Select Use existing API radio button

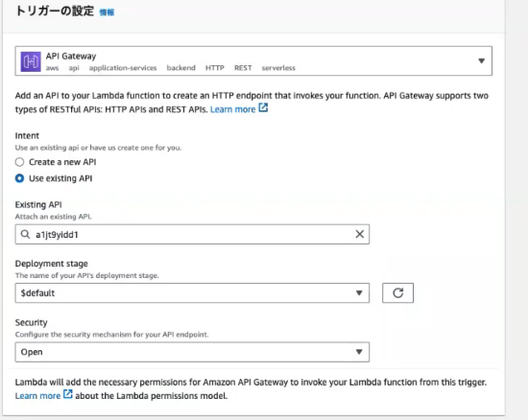19,178
